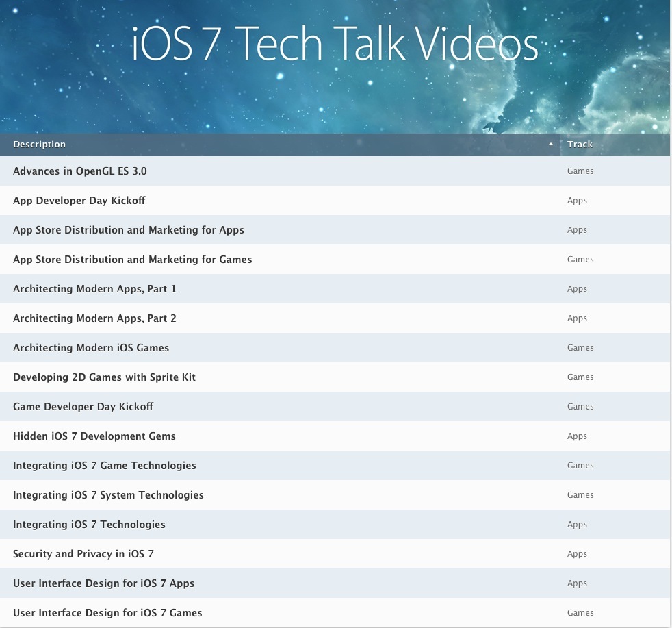Viewport: 672px width, 628px height.
Task: Select Integrating iOS 7 Game Technologies
Action: pos(105,466)
